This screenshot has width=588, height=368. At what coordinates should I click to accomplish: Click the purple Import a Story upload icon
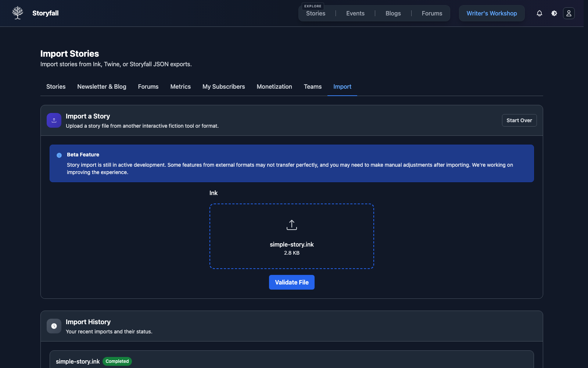[x=54, y=120]
